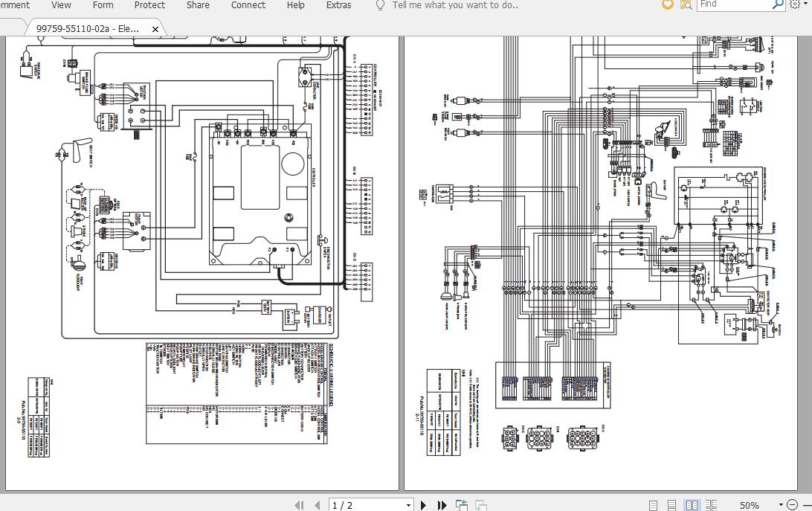Click the 50% zoom level value
The width and height of the screenshot is (812, 511).
[x=749, y=505]
